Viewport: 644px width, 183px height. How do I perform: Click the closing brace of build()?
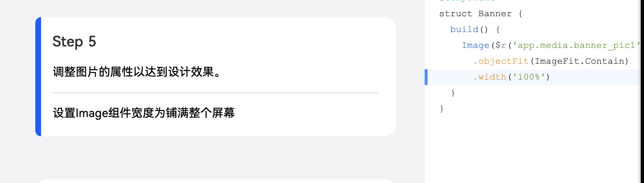point(453,93)
